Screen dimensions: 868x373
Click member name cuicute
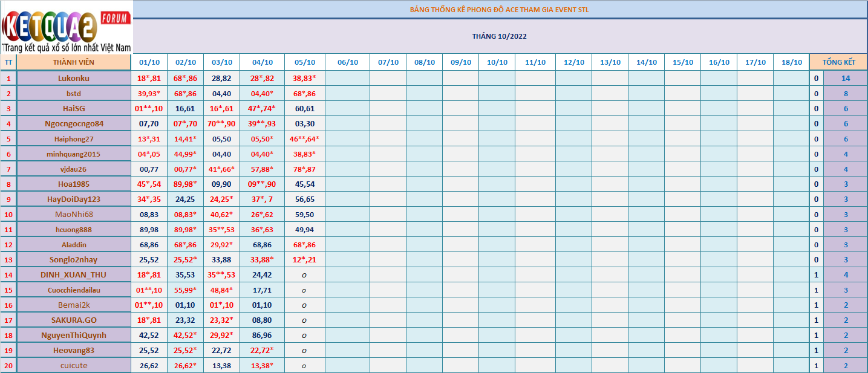click(73, 365)
